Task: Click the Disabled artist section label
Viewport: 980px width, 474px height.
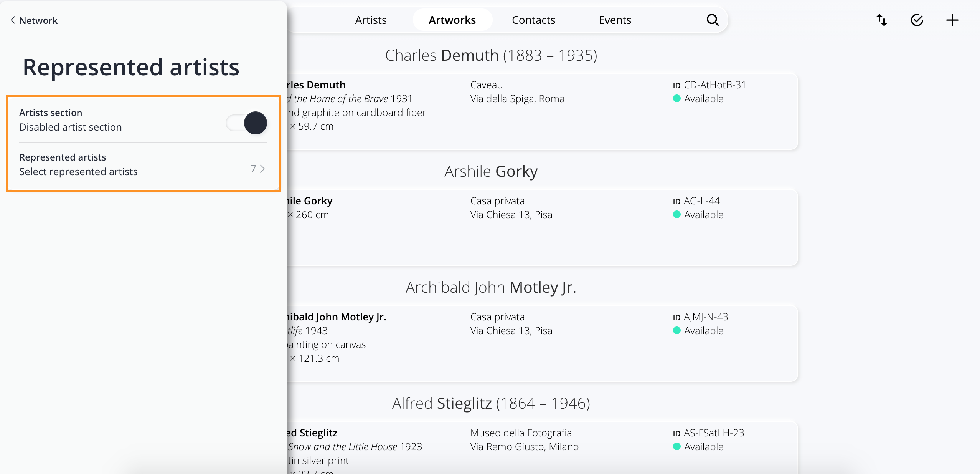Action: (x=71, y=127)
